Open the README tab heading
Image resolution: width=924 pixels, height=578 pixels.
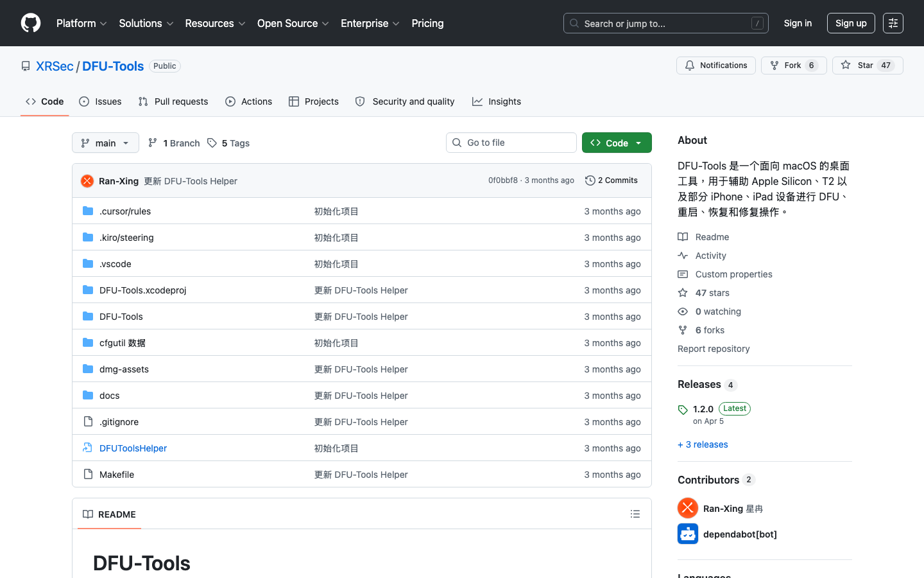[x=109, y=514]
